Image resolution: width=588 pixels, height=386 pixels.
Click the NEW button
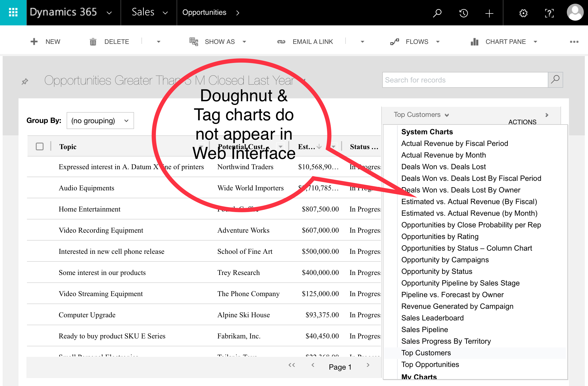(x=45, y=42)
